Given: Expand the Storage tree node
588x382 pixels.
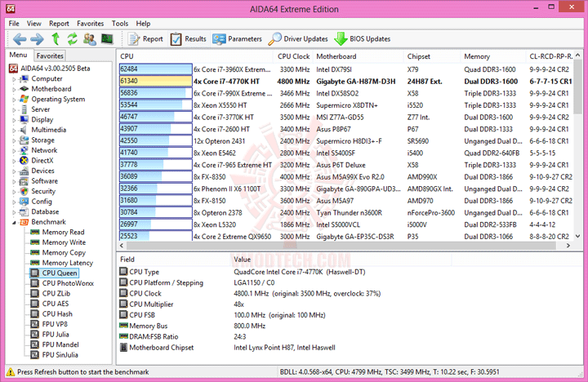Looking at the screenshot, I should (14, 140).
